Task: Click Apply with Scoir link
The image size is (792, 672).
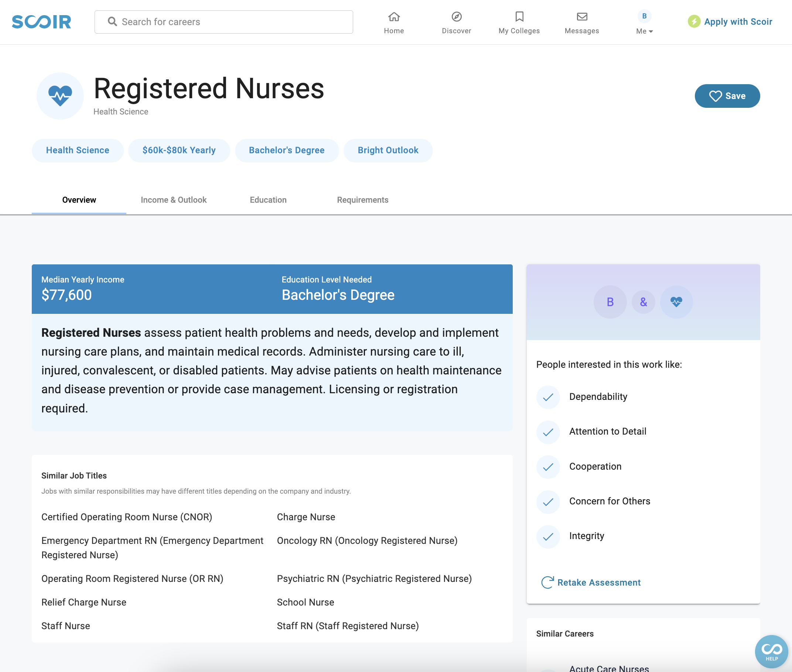Action: 738,22
